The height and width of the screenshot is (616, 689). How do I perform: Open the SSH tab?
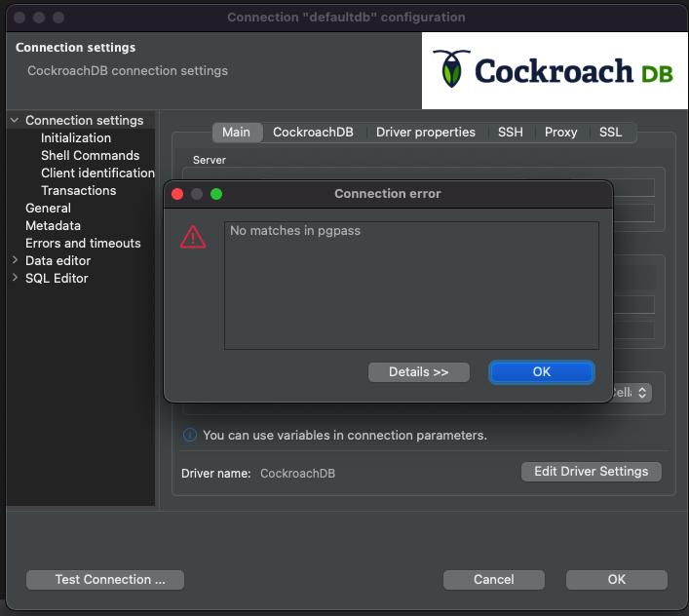coord(510,133)
